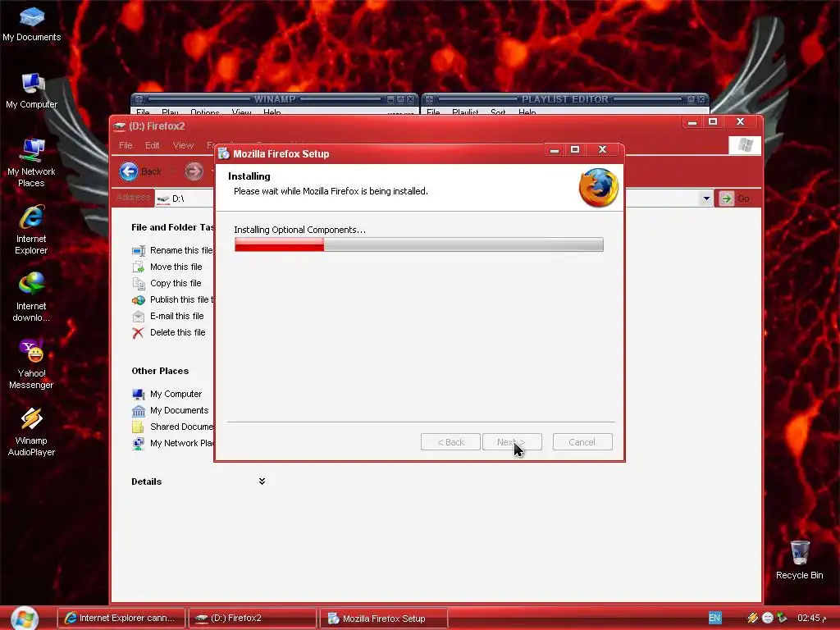Minimize the Mozilla Firefox Setup dialog
The width and height of the screenshot is (840, 630).
pyautogui.click(x=555, y=150)
